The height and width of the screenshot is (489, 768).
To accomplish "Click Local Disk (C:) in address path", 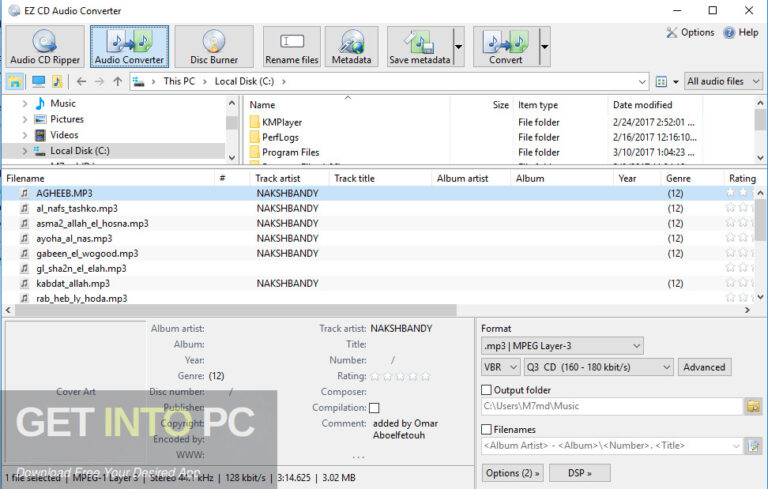I will (244, 81).
